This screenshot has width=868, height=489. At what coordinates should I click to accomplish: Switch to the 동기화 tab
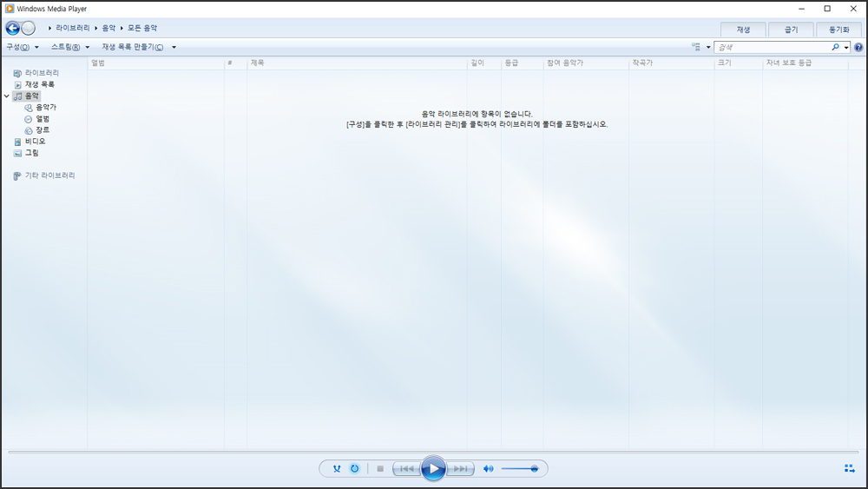coord(838,30)
